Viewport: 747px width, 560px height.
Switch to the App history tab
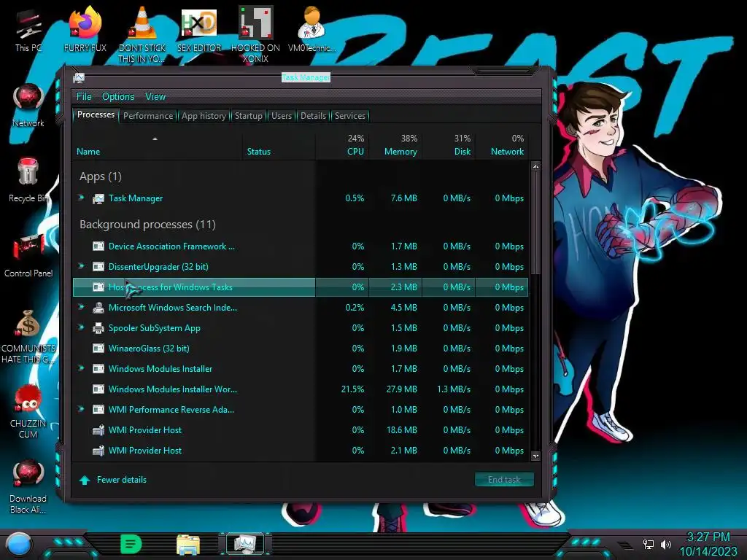[x=204, y=116]
